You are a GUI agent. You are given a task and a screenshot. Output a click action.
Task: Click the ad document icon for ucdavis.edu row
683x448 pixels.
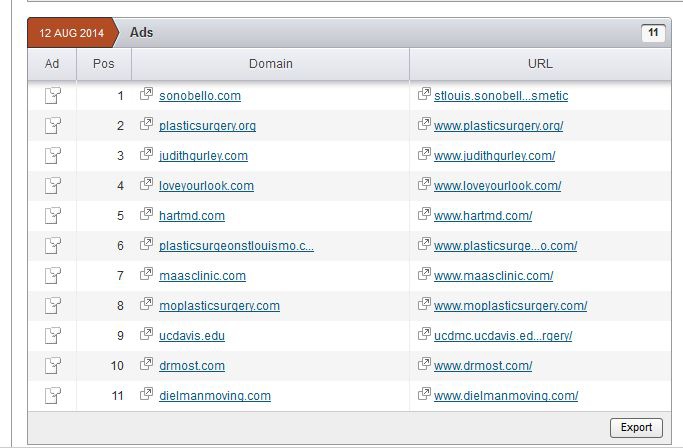pos(52,336)
